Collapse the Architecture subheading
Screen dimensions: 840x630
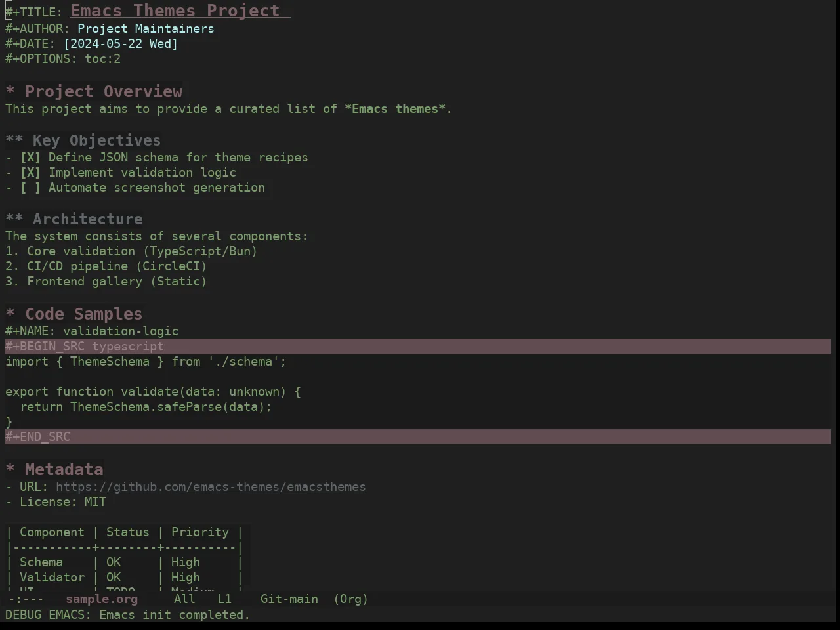tap(14, 219)
